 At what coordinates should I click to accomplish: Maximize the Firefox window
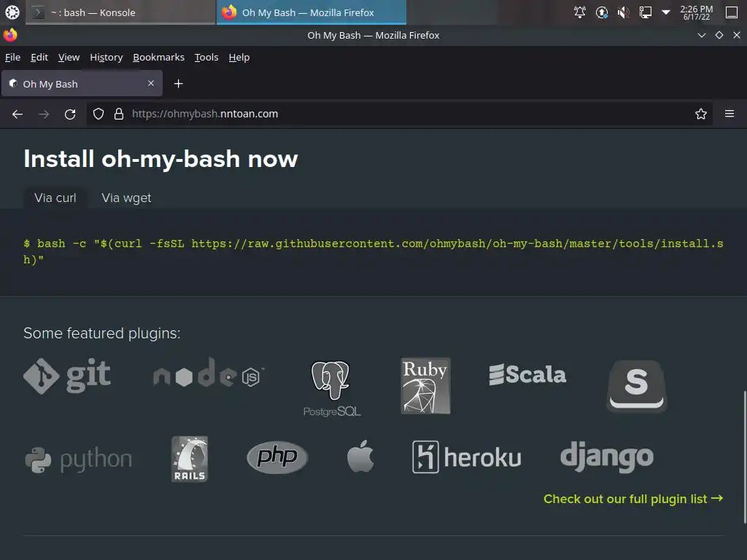click(x=719, y=35)
